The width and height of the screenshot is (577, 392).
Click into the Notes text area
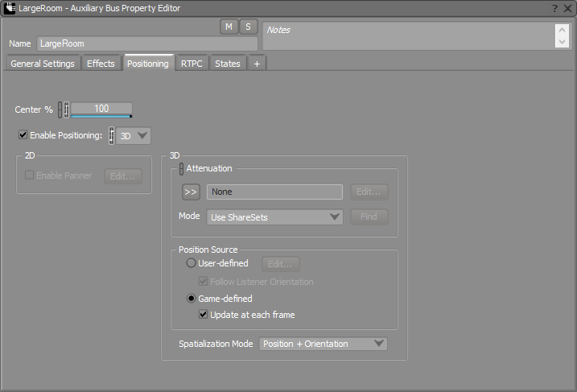408,35
